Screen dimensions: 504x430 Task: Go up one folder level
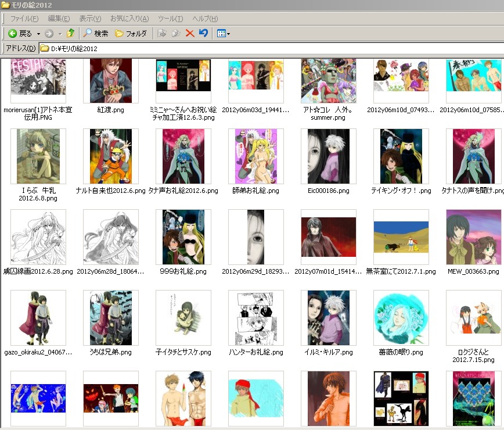(x=70, y=33)
